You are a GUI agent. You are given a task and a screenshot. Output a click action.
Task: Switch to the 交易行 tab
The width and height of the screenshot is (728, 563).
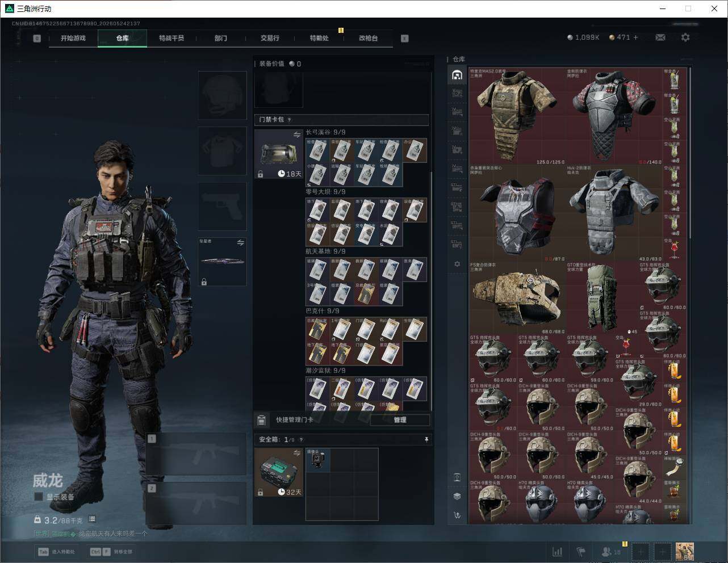click(270, 38)
